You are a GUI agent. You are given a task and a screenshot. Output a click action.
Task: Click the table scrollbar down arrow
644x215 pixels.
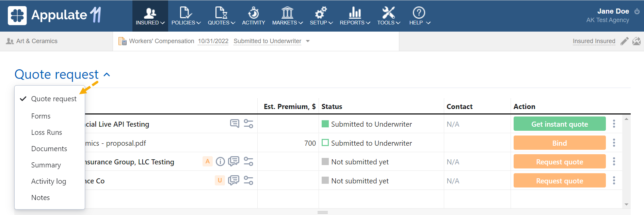626,204
